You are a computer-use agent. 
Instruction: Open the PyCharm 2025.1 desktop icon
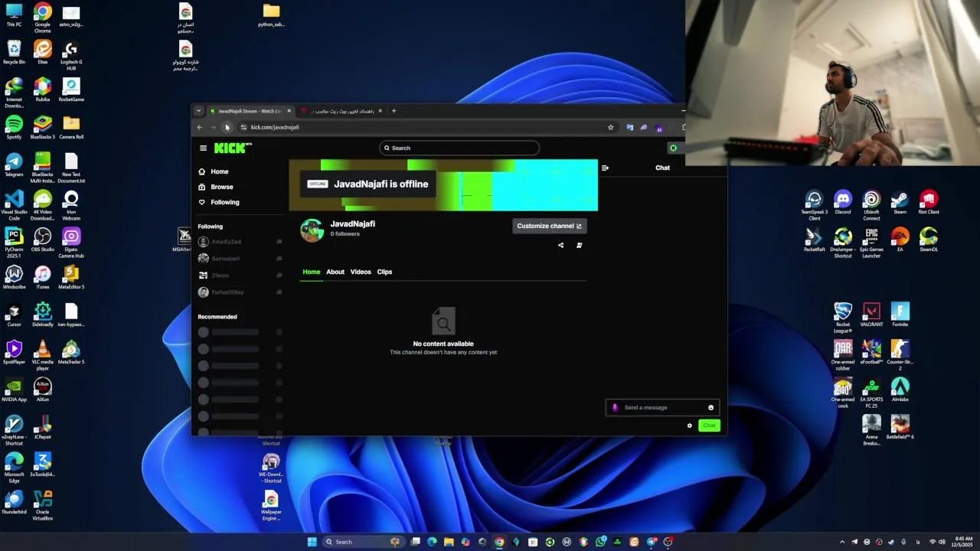[x=14, y=243]
